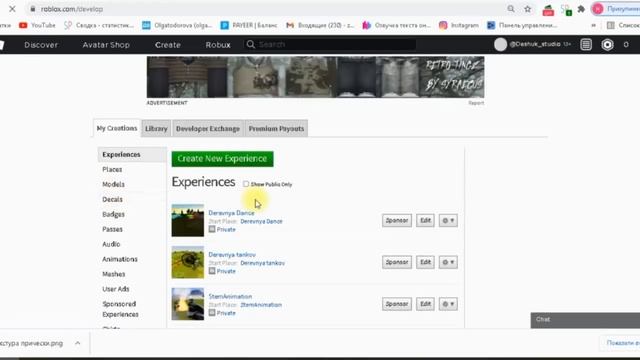This screenshot has width=640, height=360.
Task: Edit the Derevnya Dance experience
Action: (x=425, y=220)
